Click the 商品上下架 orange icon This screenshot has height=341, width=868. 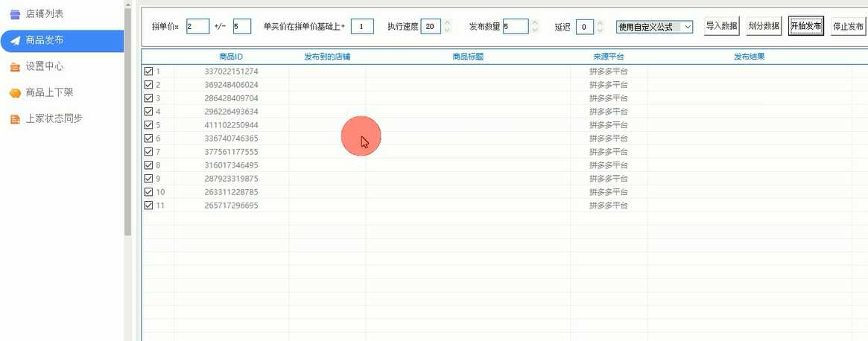point(15,93)
